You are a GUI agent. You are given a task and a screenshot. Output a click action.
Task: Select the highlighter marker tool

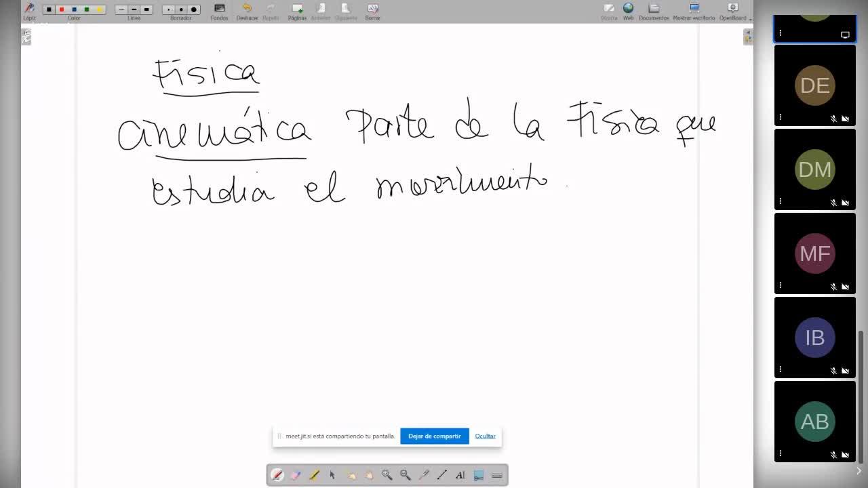(x=314, y=475)
